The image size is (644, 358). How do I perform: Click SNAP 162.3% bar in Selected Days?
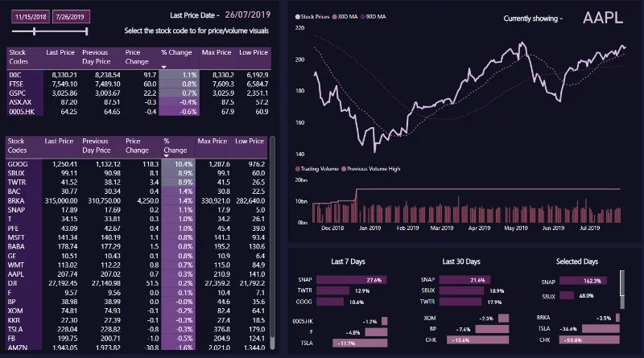click(x=583, y=282)
